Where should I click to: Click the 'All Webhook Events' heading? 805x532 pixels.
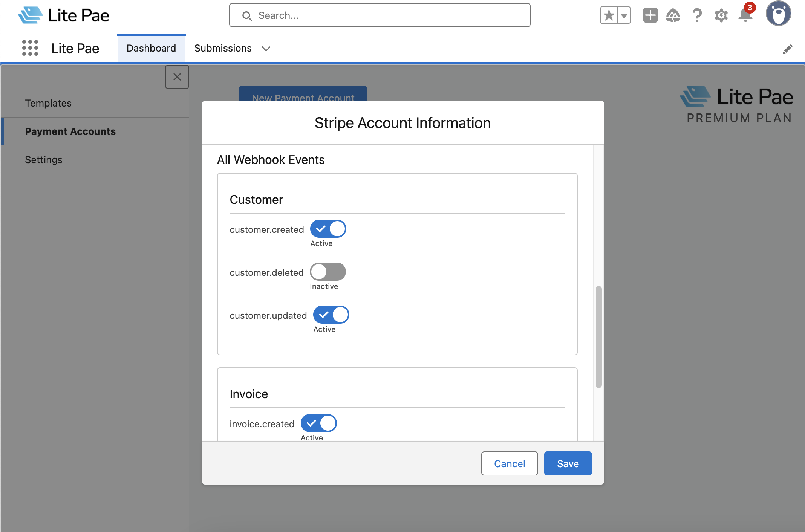click(x=271, y=160)
